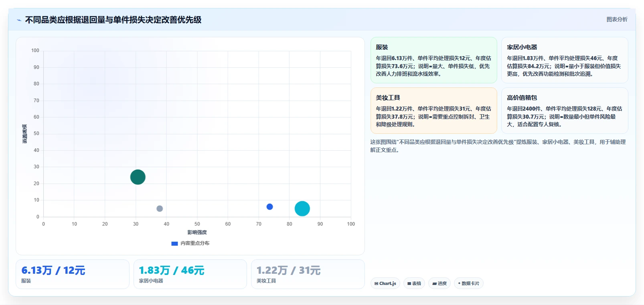This screenshot has width=644, height=305.
Task: Select the small blue bubble near x=74
Action: click(269, 207)
